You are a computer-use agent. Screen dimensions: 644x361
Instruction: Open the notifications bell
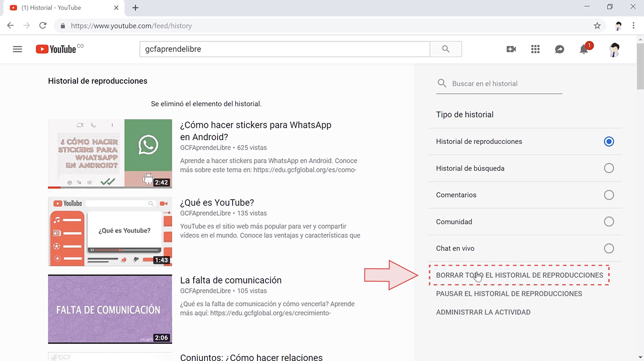tap(584, 49)
